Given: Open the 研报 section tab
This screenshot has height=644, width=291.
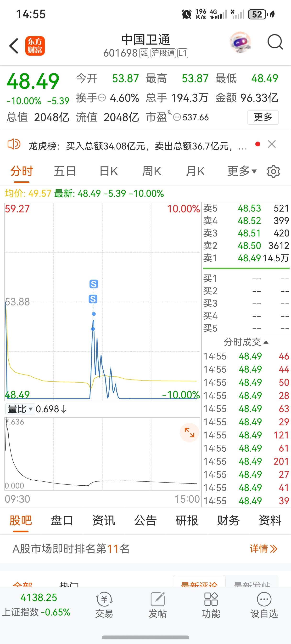Looking at the screenshot, I should [187, 521].
